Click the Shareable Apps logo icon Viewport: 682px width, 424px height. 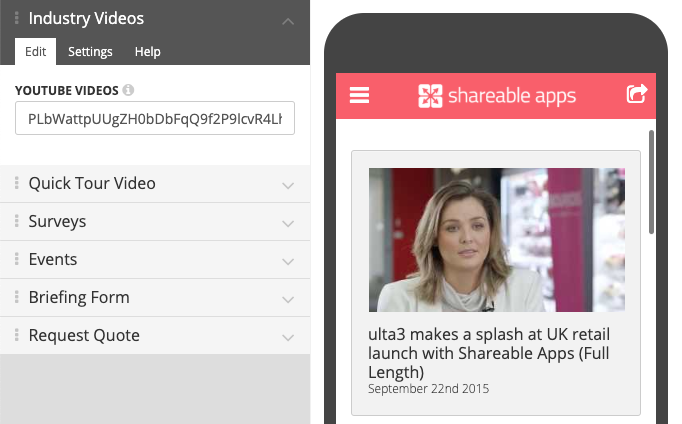pyautogui.click(x=430, y=96)
